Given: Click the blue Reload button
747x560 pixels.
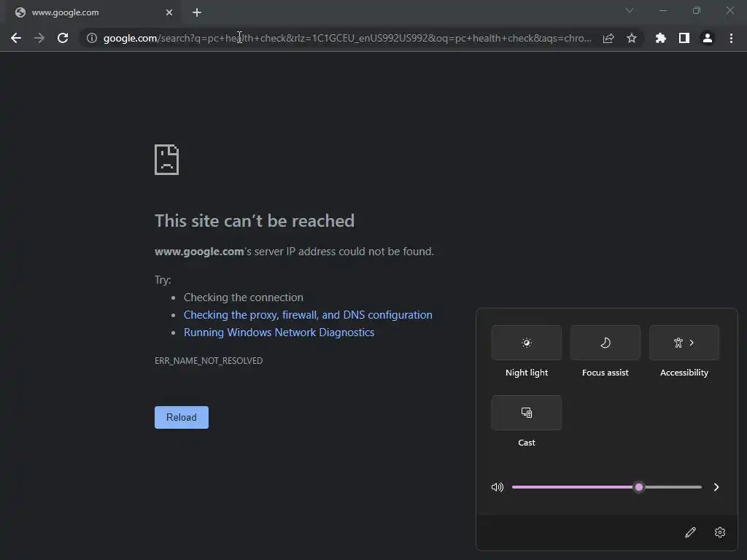Looking at the screenshot, I should [182, 417].
